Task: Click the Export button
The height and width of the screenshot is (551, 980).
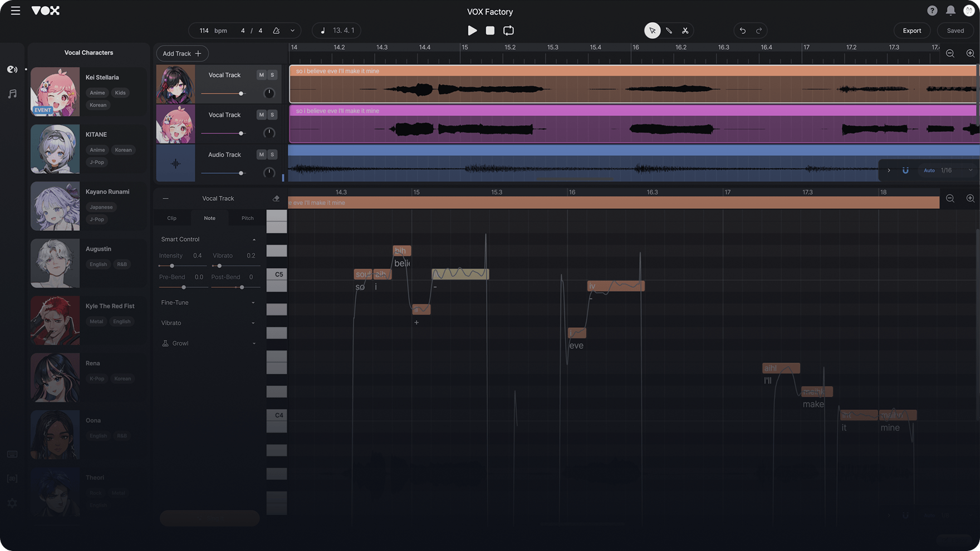Action: [912, 31]
